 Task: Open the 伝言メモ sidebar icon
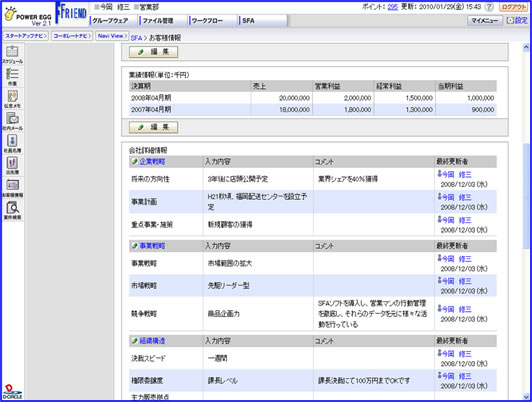coord(13,99)
